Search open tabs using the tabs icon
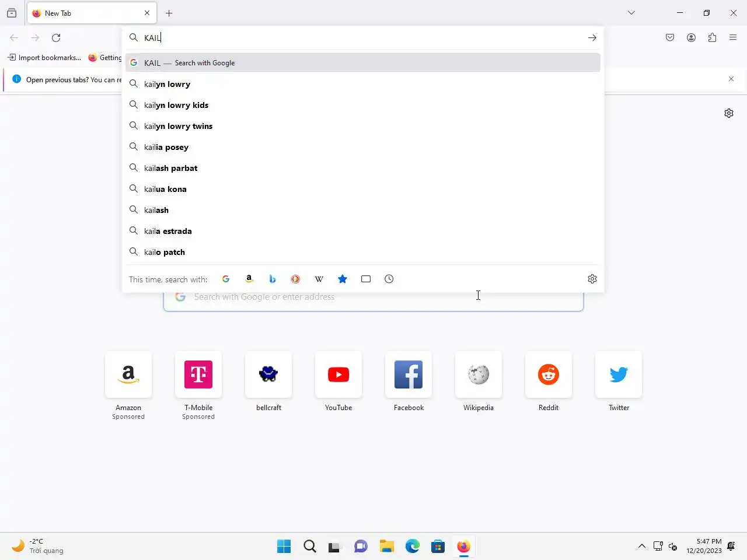747x560 pixels. pyautogui.click(x=366, y=279)
